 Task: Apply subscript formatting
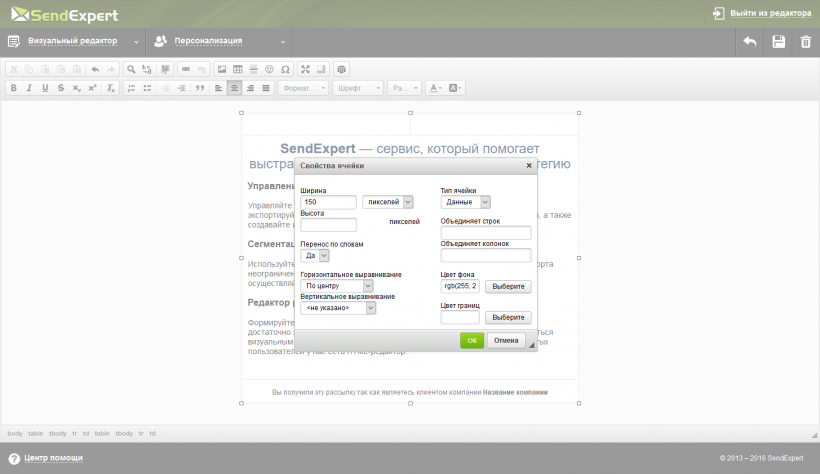click(77, 88)
